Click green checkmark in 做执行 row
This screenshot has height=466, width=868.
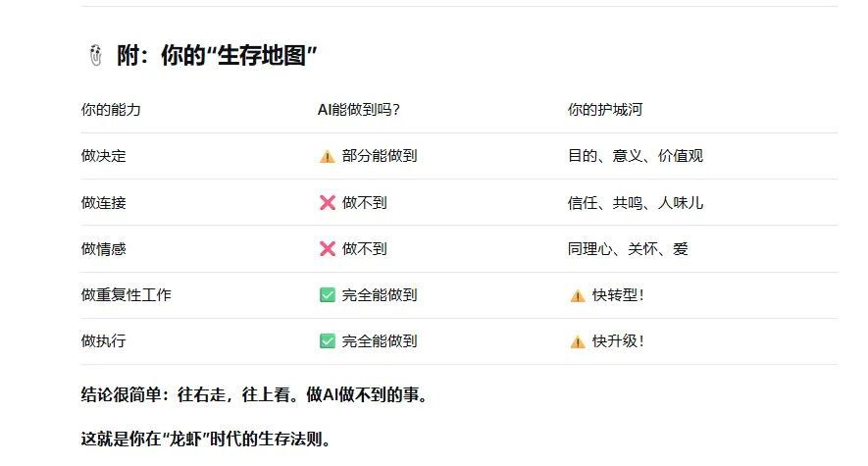click(328, 340)
